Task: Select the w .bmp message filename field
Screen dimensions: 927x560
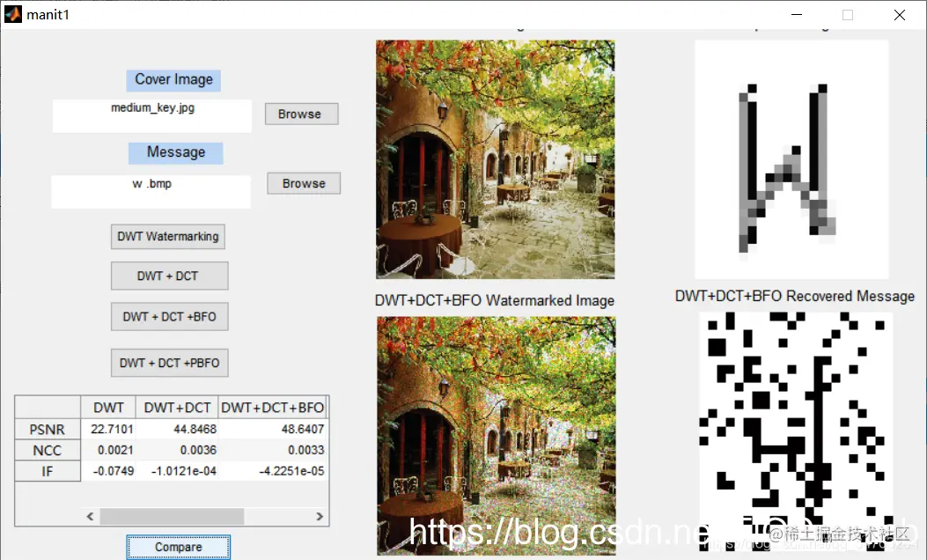Action: point(151,192)
